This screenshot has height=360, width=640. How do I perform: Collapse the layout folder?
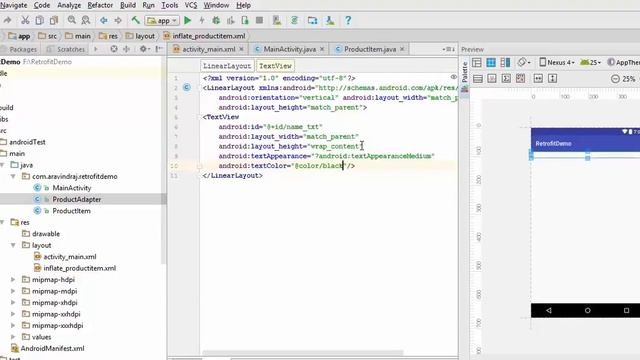(x=13, y=245)
